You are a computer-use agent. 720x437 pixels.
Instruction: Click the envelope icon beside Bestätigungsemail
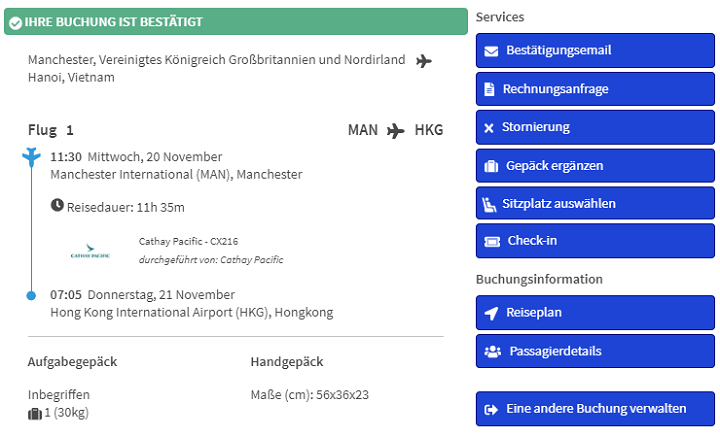490,51
